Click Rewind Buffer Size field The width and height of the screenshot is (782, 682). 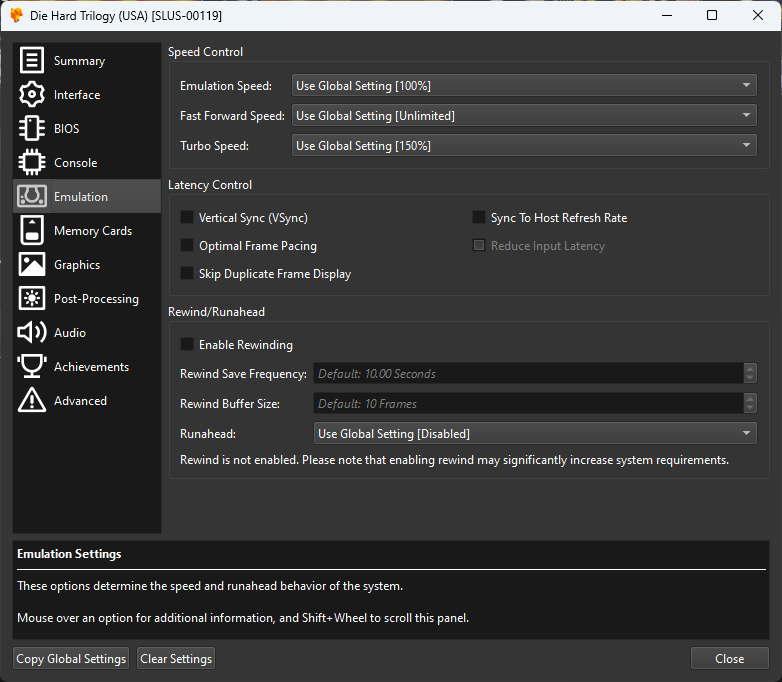pos(528,403)
